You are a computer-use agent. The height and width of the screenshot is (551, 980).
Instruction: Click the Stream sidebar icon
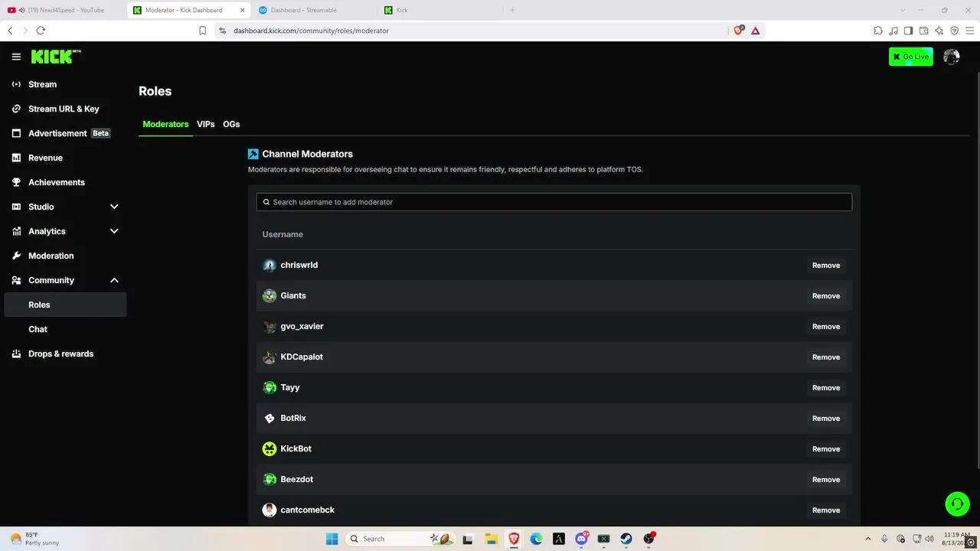click(16, 84)
